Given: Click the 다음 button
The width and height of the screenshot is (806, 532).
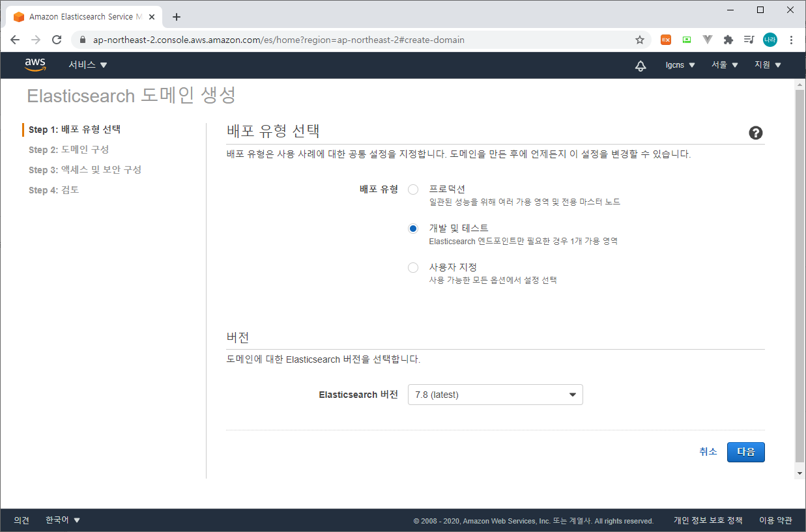Looking at the screenshot, I should click(746, 452).
